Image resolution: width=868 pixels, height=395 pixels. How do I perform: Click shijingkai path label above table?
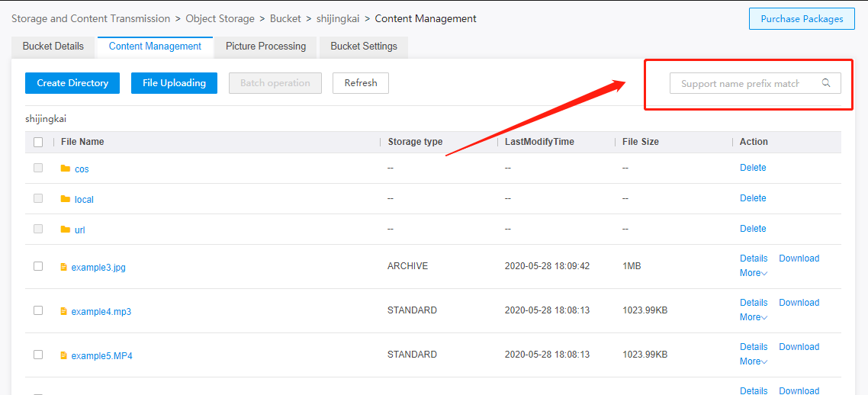46,119
